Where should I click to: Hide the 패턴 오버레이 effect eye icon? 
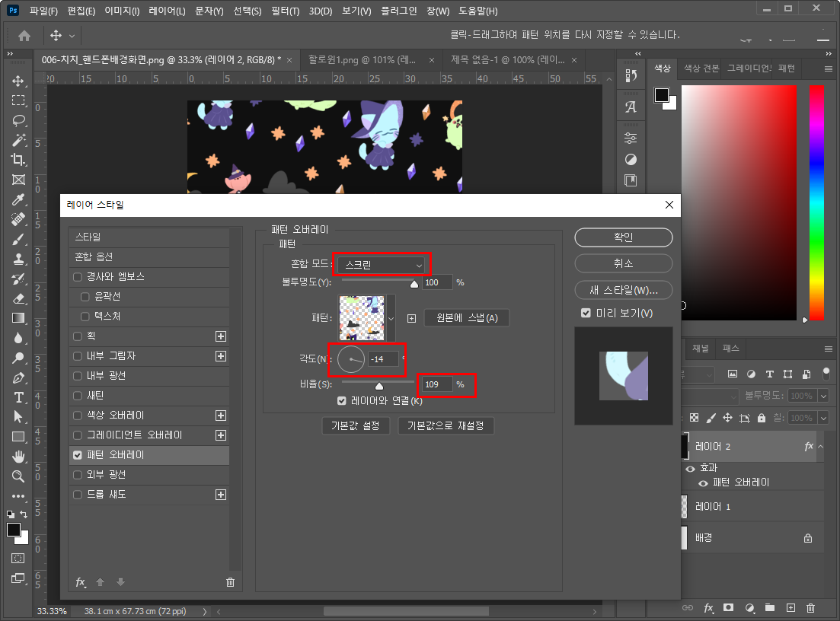pos(703,483)
